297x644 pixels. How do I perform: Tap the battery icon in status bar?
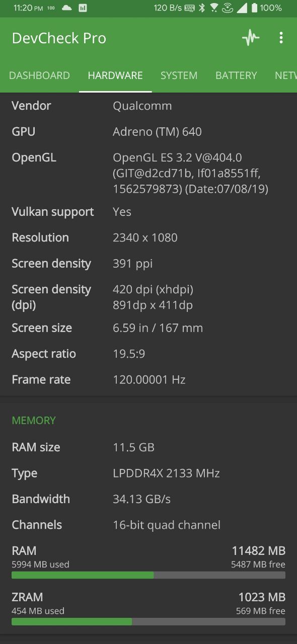pyautogui.click(x=254, y=8)
